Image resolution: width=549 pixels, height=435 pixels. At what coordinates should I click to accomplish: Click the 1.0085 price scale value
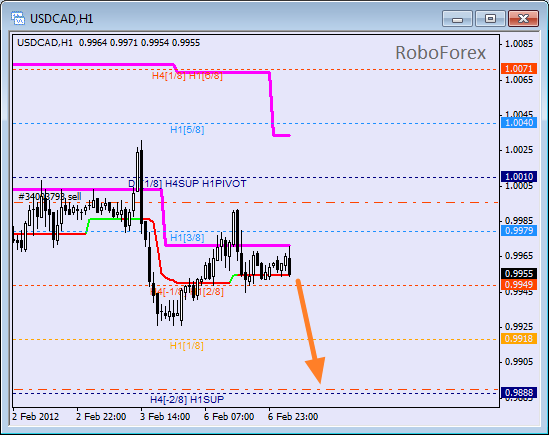pyautogui.click(x=519, y=44)
